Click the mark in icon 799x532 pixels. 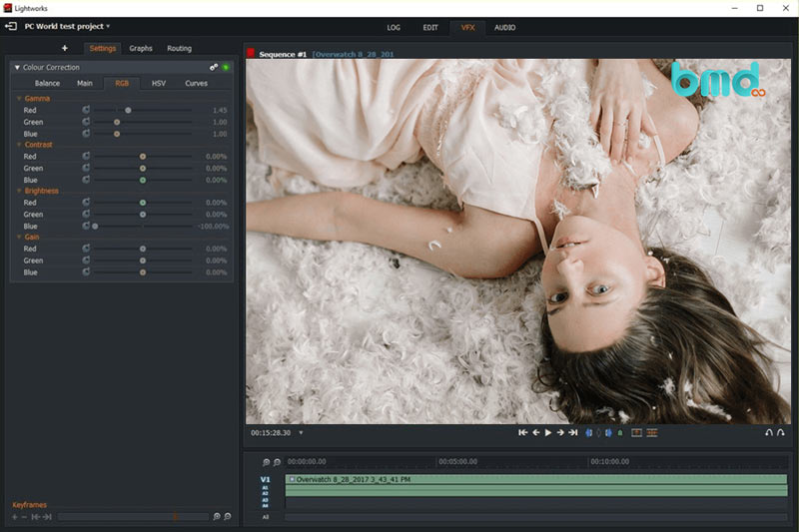coord(589,433)
